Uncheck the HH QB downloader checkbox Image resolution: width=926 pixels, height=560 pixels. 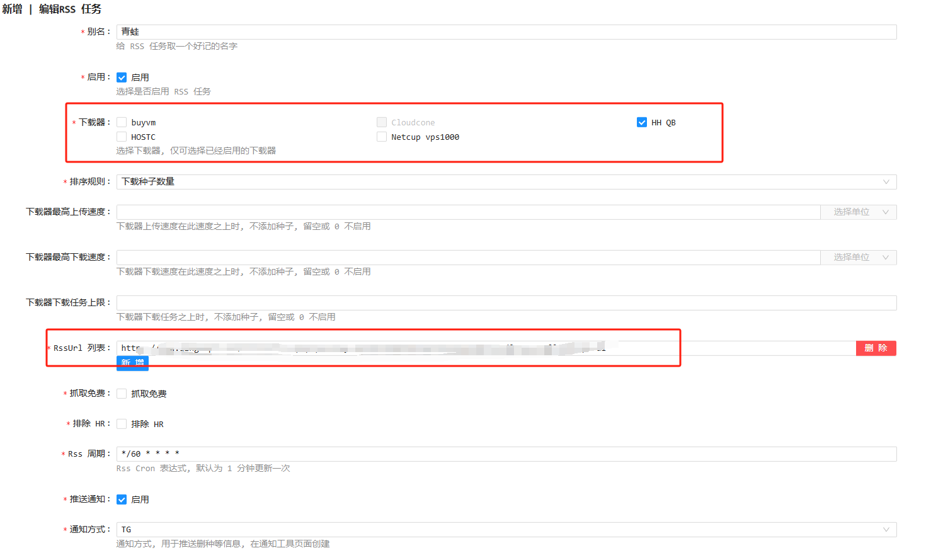641,122
